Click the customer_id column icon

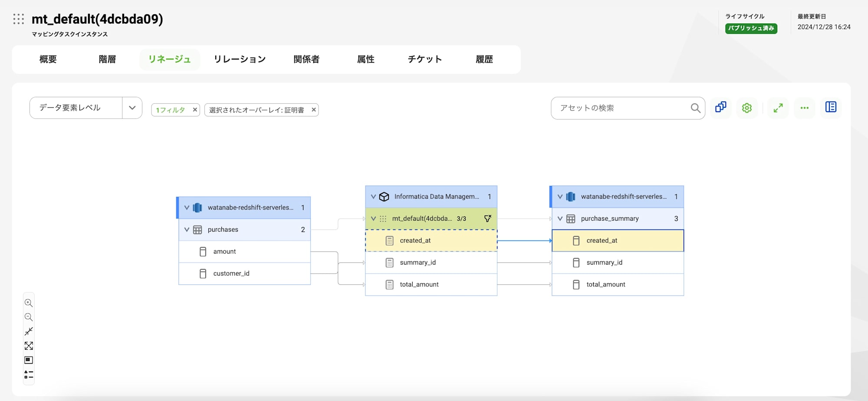coord(203,274)
